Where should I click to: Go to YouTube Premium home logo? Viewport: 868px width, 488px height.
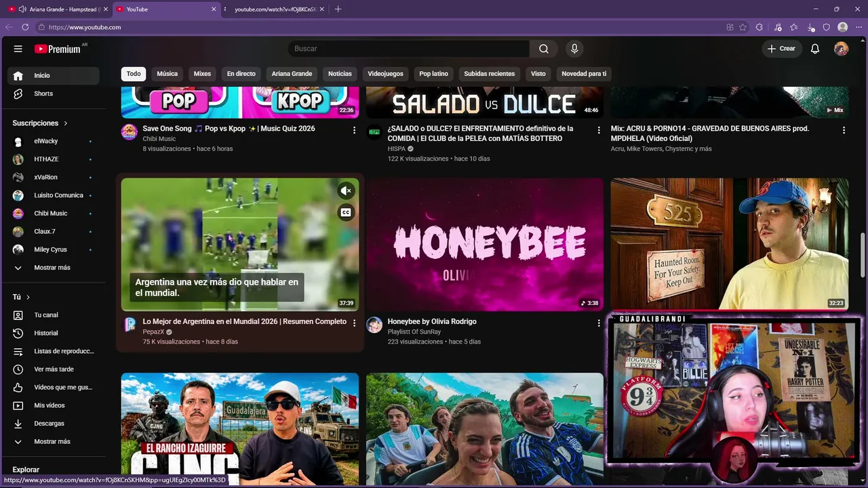pos(59,49)
